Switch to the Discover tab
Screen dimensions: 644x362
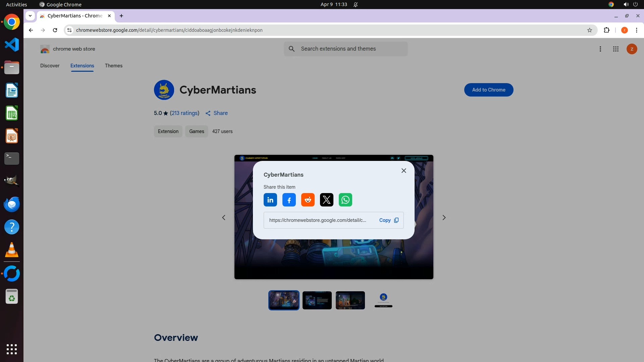50,66
